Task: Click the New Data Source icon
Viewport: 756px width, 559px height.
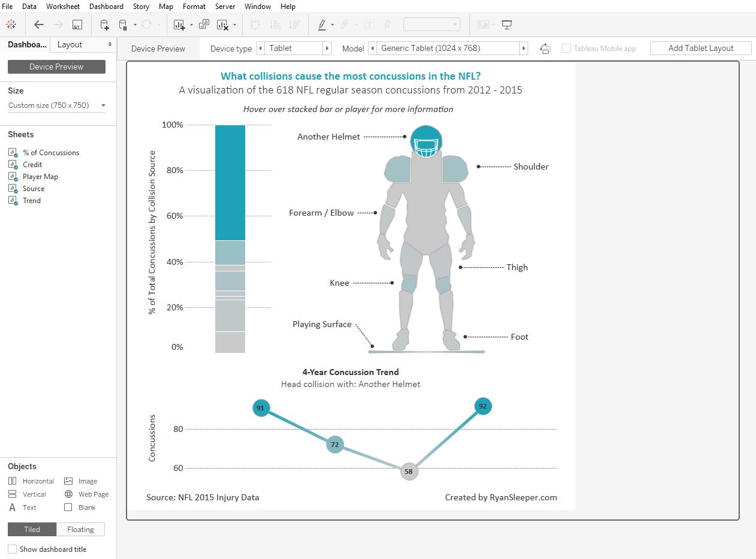Action: 104,25
